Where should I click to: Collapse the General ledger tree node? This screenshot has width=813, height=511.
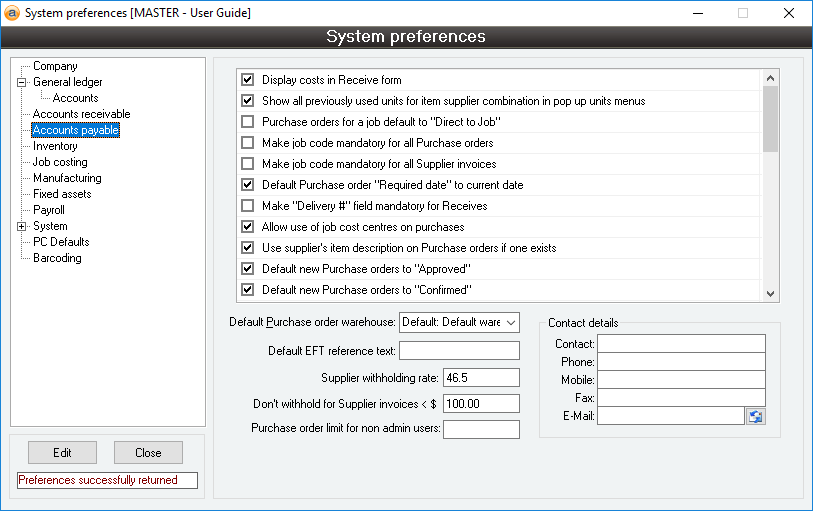[x=21, y=83]
